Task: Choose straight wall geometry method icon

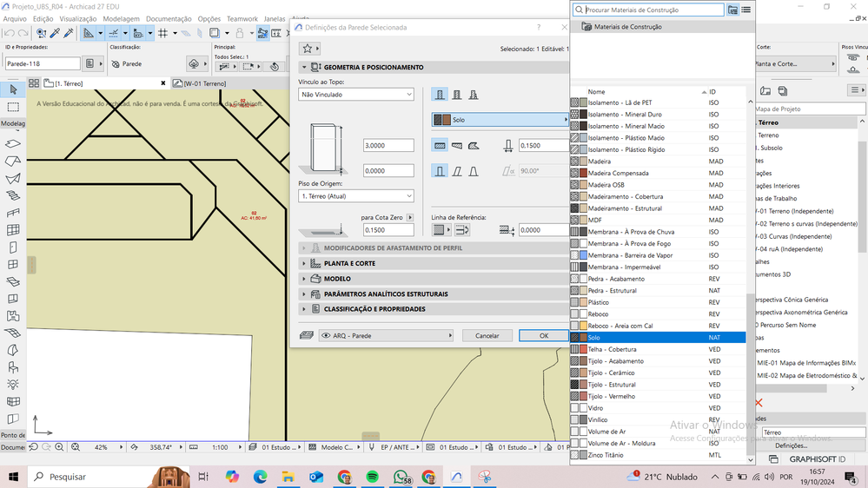Action: click(440, 146)
